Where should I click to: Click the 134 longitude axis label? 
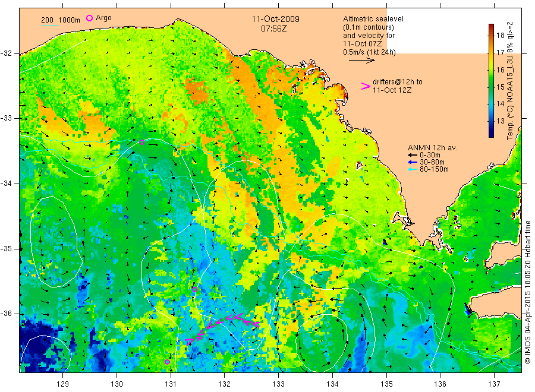click(x=332, y=384)
